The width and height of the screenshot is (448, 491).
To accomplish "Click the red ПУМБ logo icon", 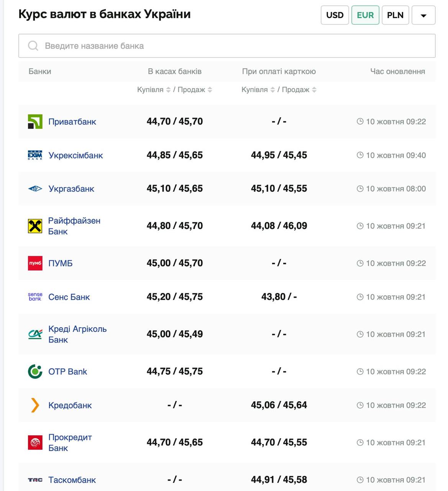I will (35, 263).
